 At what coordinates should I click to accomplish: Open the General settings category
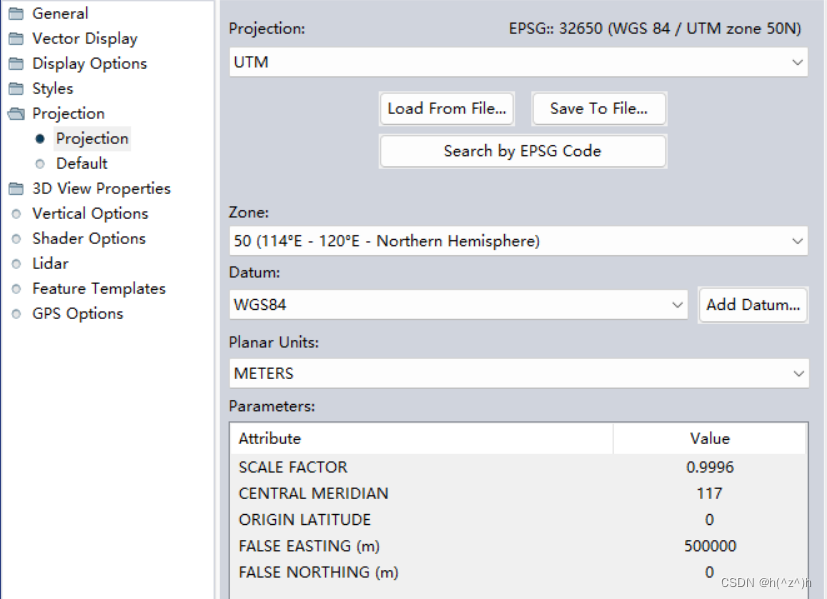60,13
